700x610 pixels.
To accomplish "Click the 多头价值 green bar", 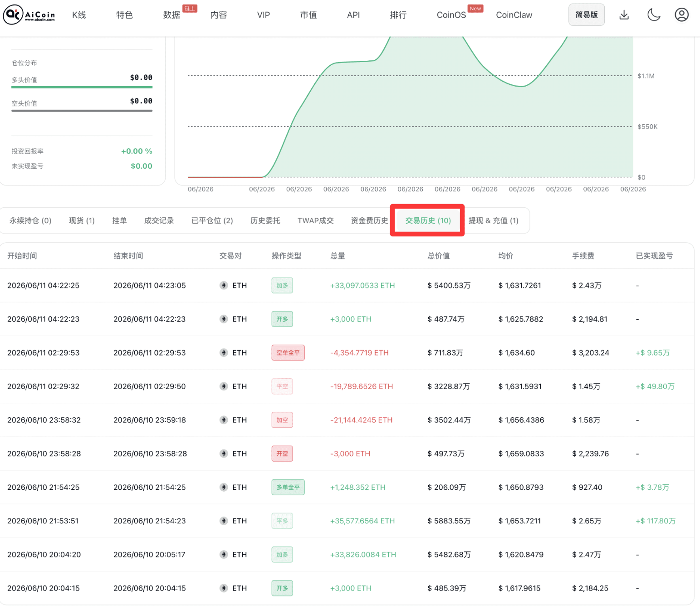I will (x=82, y=87).
